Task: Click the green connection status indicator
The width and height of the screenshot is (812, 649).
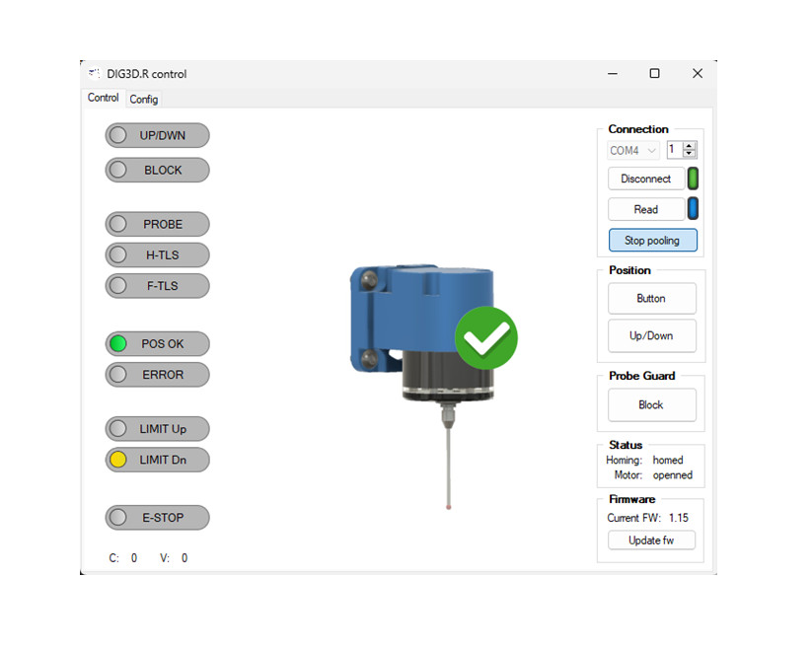Action: click(x=693, y=179)
